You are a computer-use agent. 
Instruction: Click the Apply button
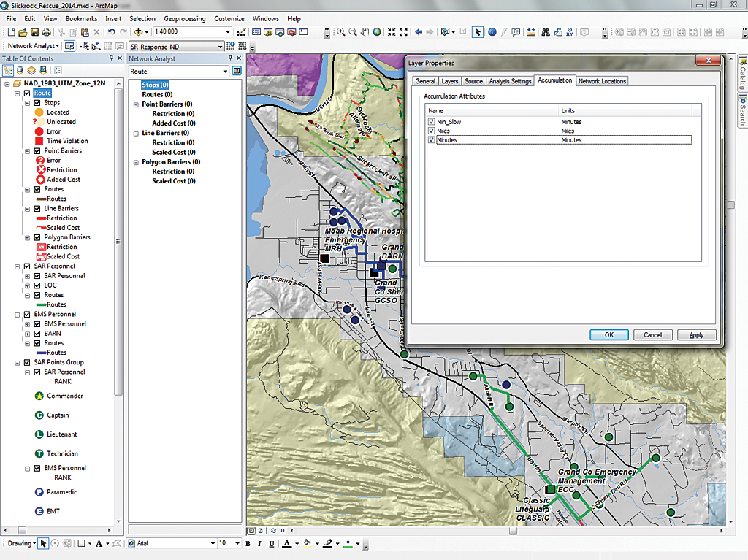696,334
